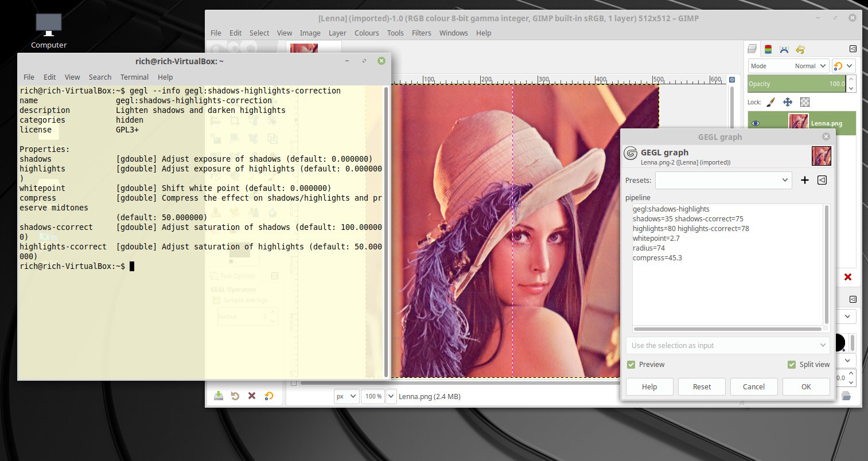Expand the layer Mode dropdown
This screenshot has height=461, width=868.
click(x=788, y=66)
